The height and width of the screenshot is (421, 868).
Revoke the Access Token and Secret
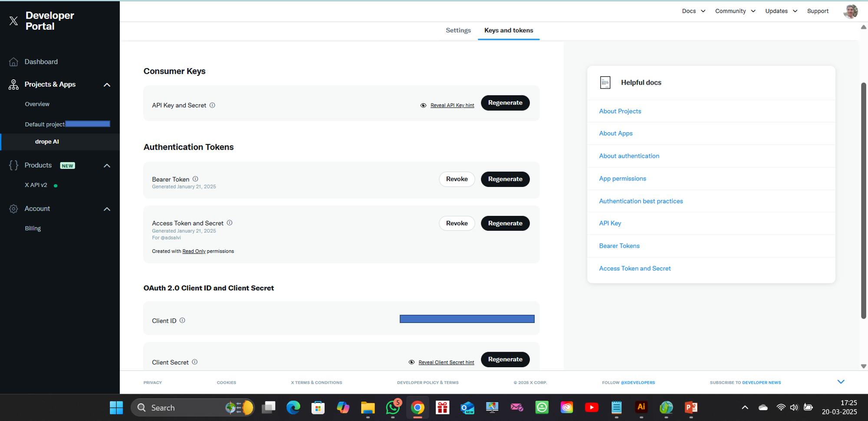click(x=457, y=223)
